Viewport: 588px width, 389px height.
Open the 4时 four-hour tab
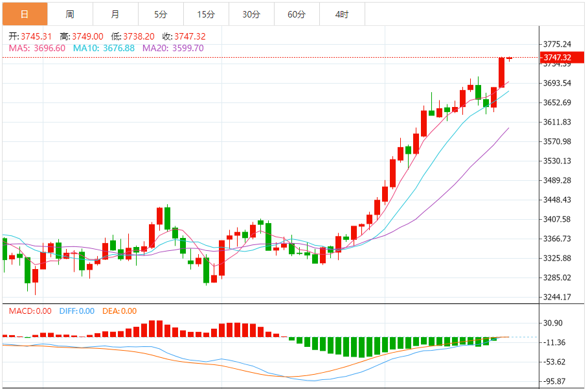click(342, 14)
